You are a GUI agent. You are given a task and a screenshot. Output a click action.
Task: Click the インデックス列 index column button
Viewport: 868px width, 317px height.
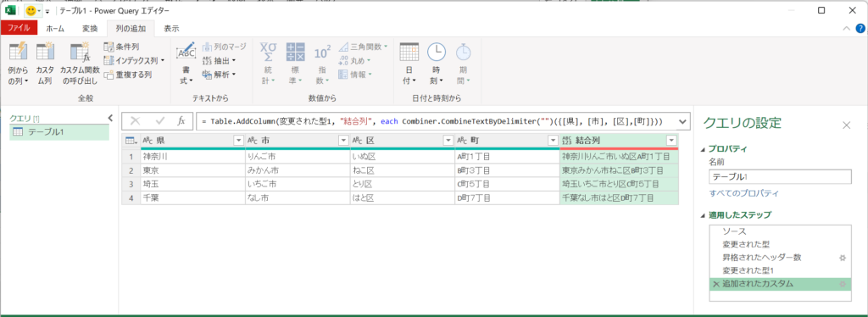pyautogui.click(x=134, y=60)
